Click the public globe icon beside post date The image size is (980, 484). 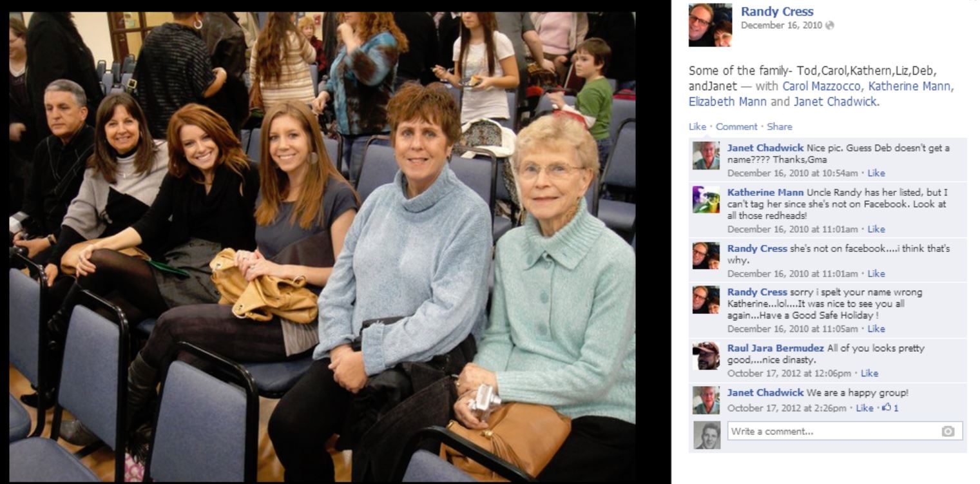coord(830,25)
